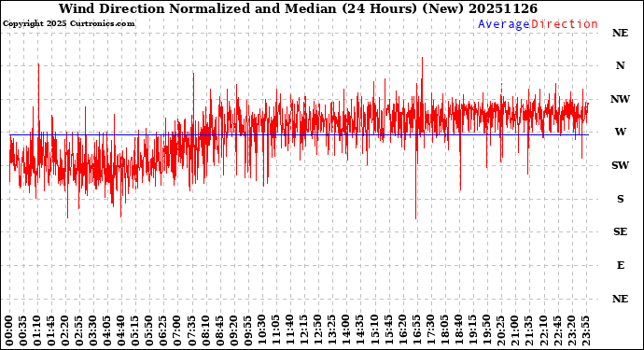
Task: Click the 12:15 time axis label
Action: pyautogui.click(x=304, y=330)
